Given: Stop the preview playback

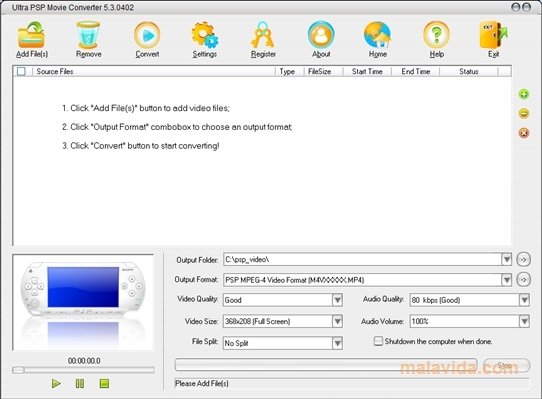Looking at the screenshot, I should tap(104, 383).
